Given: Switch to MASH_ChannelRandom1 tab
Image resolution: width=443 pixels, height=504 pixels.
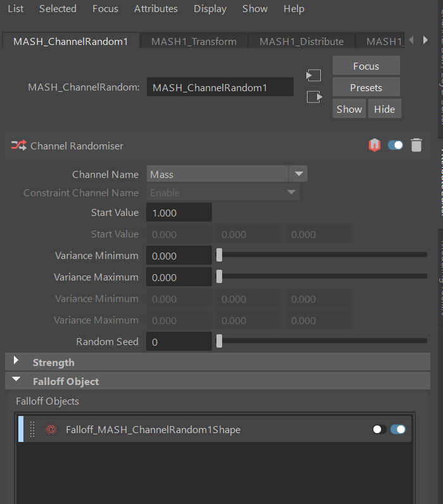Looking at the screenshot, I should (x=71, y=41).
